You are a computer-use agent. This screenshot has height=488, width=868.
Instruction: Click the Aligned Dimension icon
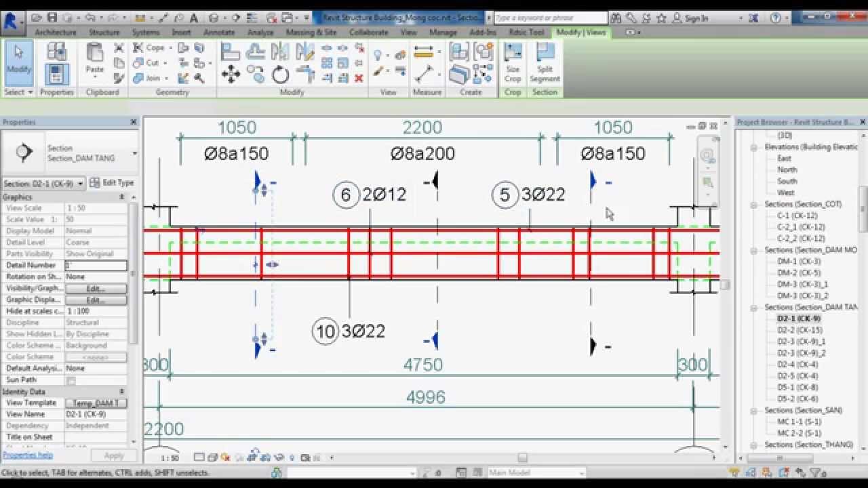coord(423,74)
